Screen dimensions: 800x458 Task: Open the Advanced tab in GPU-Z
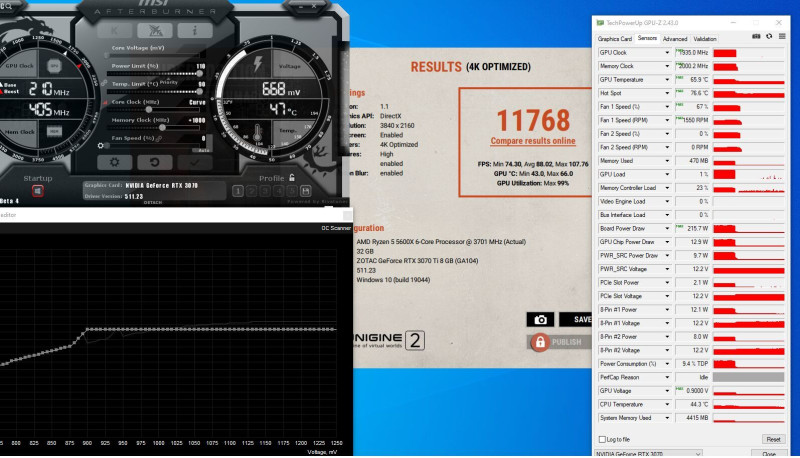click(674, 39)
